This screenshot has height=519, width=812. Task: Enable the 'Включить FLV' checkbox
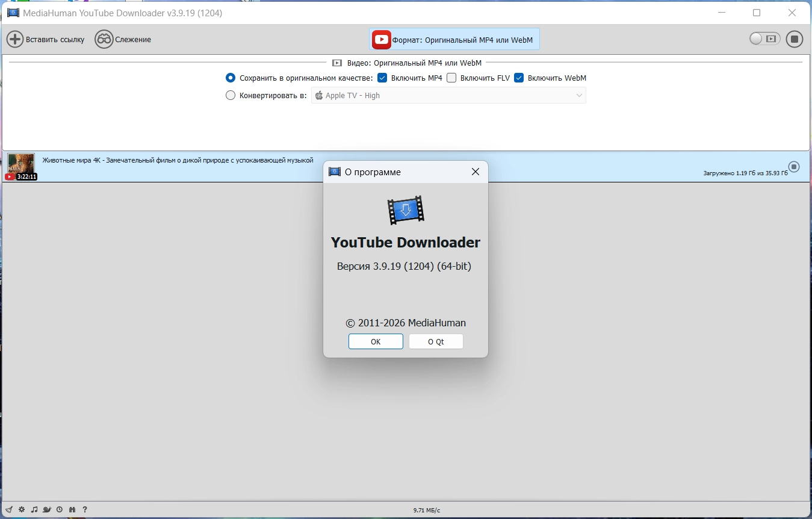(451, 78)
